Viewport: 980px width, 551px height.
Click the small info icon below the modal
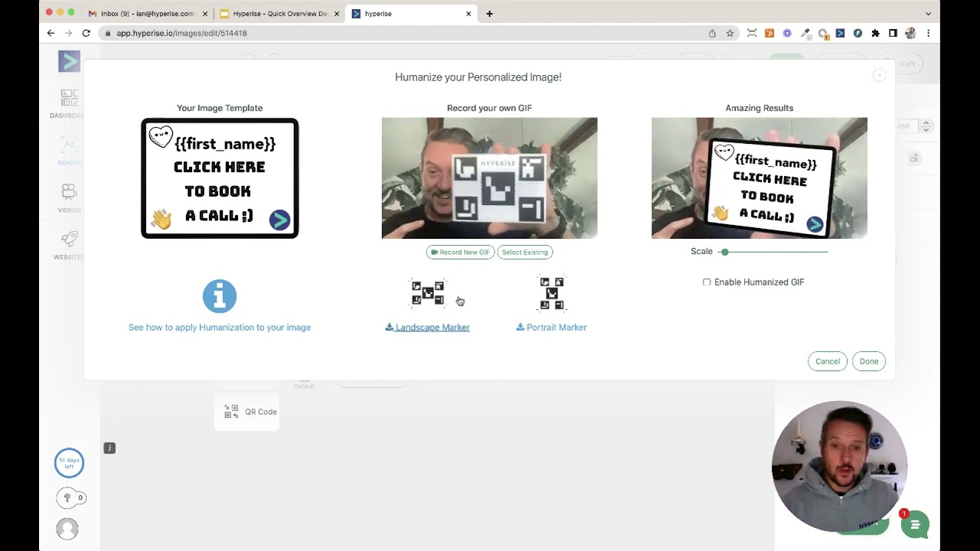coord(109,448)
